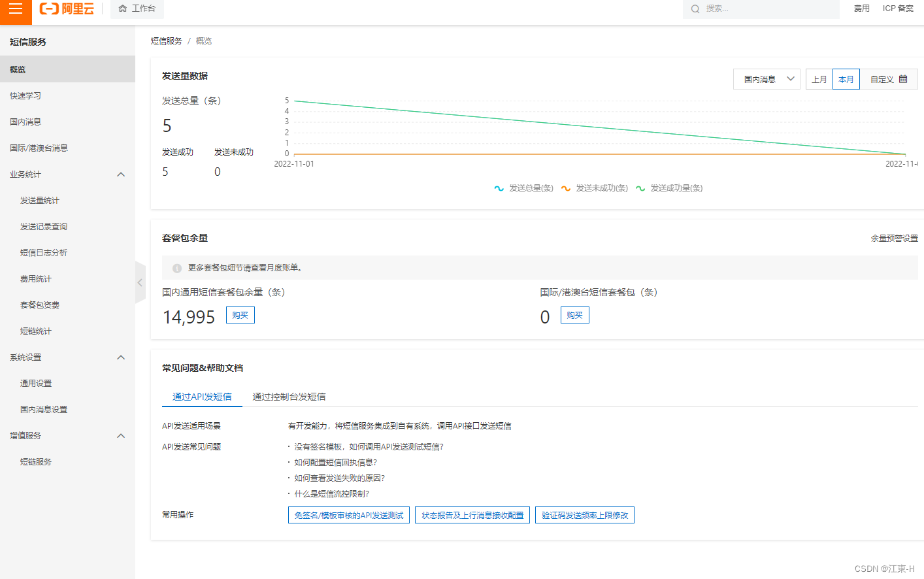Open ICP 备案 in top bar
This screenshot has height=579, width=924.
tap(898, 8)
